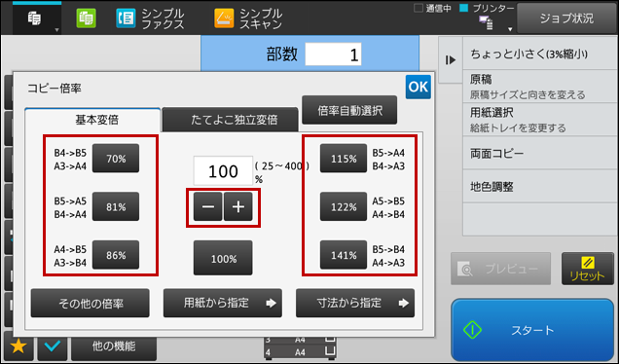
Task: Confirm ratio with OK button
Action: (419, 87)
